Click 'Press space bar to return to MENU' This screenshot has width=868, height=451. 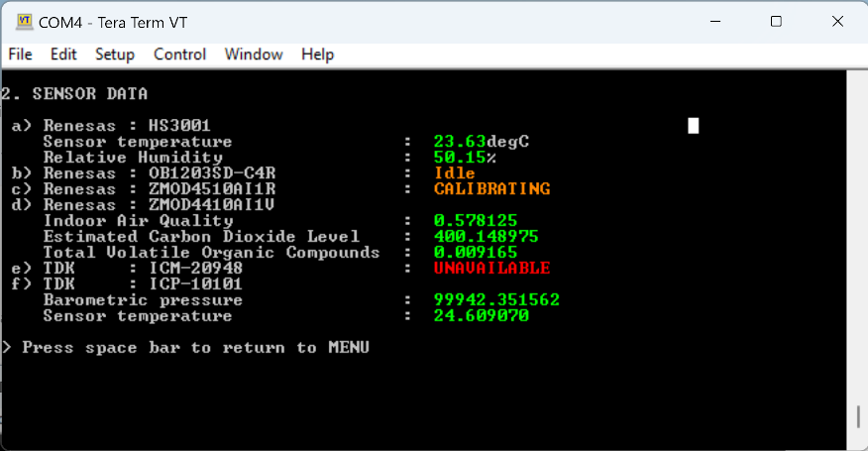click(x=195, y=348)
